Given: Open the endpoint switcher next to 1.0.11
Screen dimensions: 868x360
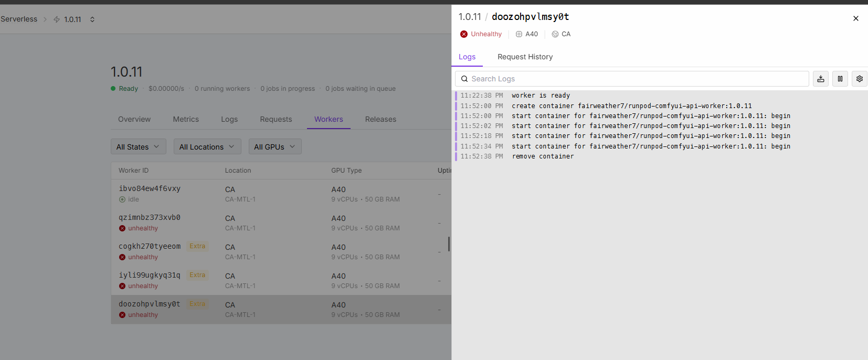Looking at the screenshot, I should (92, 19).
